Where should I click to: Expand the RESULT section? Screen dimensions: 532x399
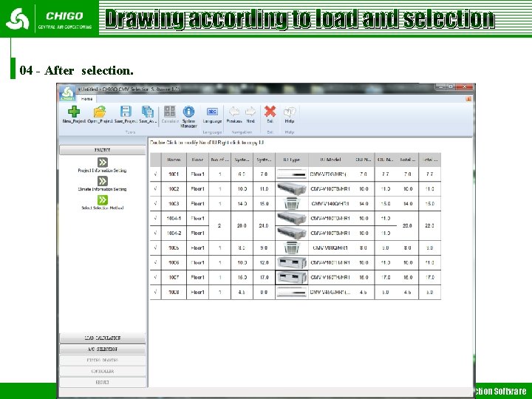pos(103,383)
